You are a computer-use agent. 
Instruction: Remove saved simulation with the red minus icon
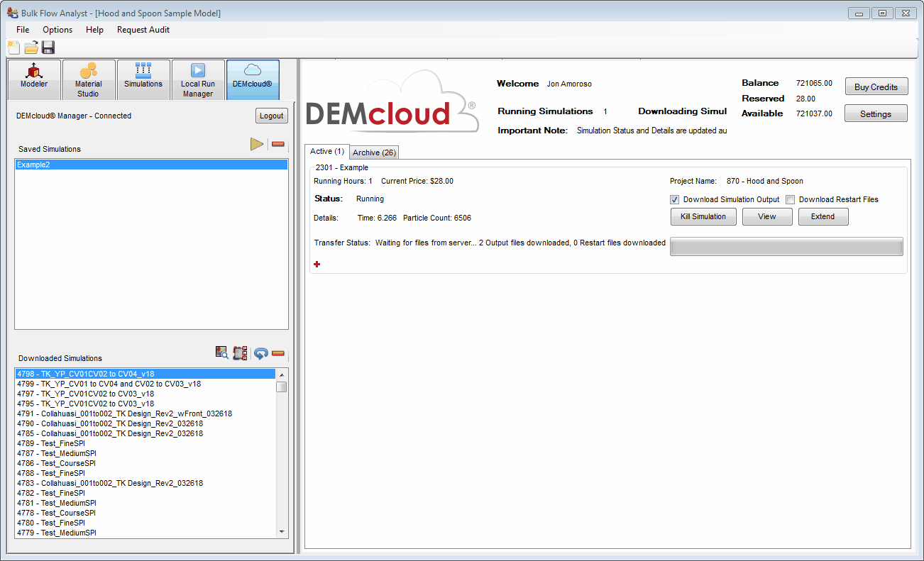[x=278, y=144]
